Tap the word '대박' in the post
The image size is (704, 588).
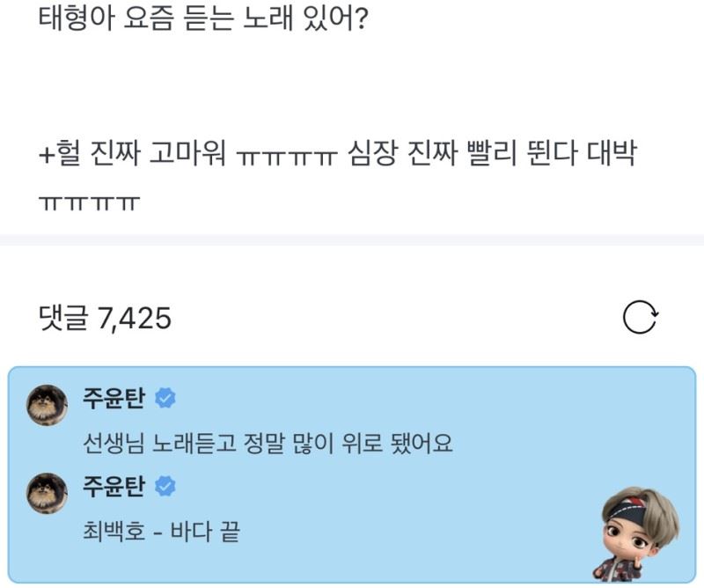(x=612, y=154)
